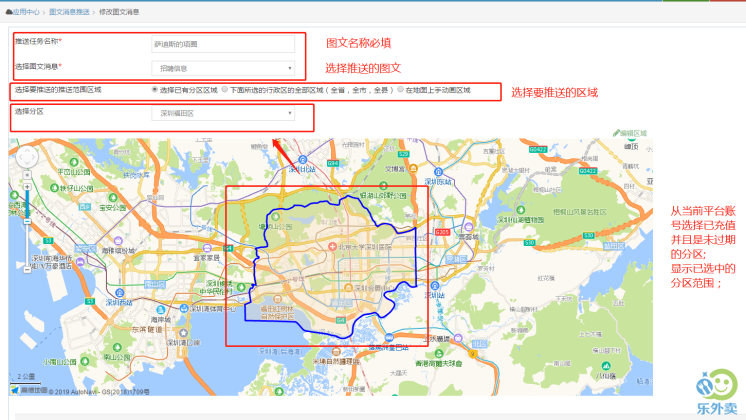
Task: Click the home icon in breadcrumb
Action: pyautogui.click(x=8, y=9)
